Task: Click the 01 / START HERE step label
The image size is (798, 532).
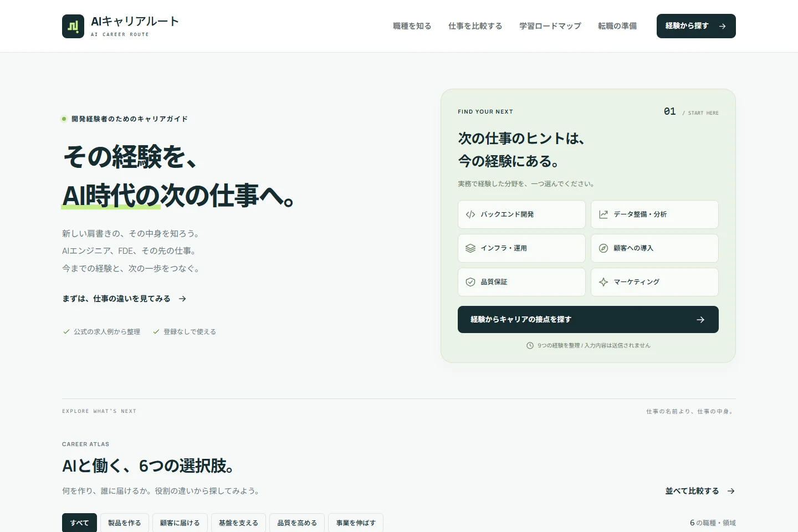Action: click(x=691, y=112)
